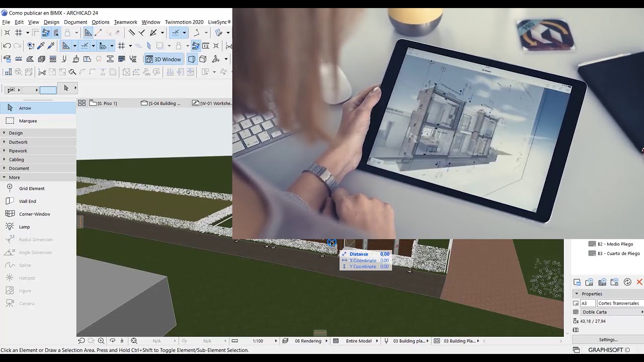Click the Adjust hammer icon
This screenshot has width=644, height=362.
72,72
